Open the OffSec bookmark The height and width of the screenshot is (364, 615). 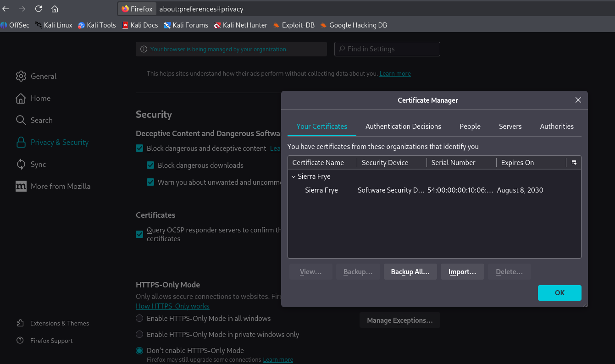(15, 25)
